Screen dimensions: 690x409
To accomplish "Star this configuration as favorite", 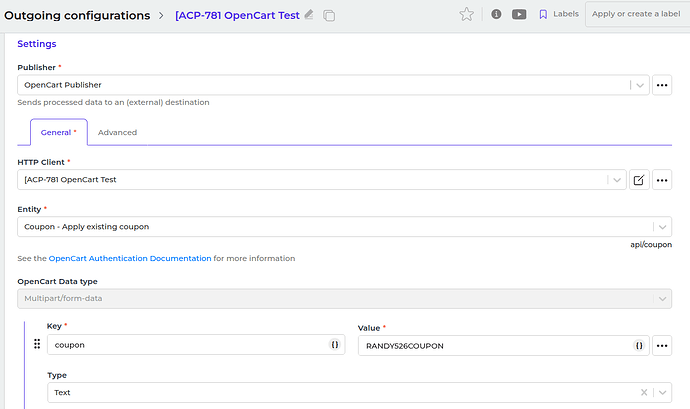I will coord(466,14).
